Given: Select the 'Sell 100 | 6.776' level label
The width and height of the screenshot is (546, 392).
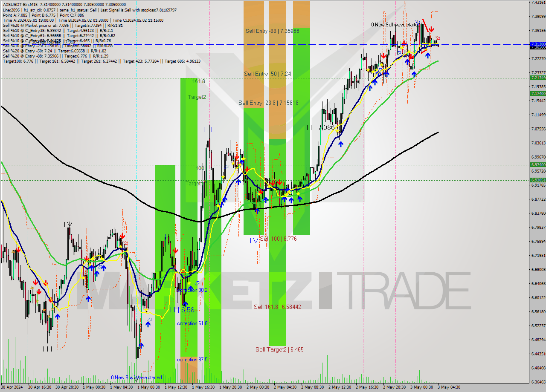Looking at the screenshot, I should click(x=278, y=239).
